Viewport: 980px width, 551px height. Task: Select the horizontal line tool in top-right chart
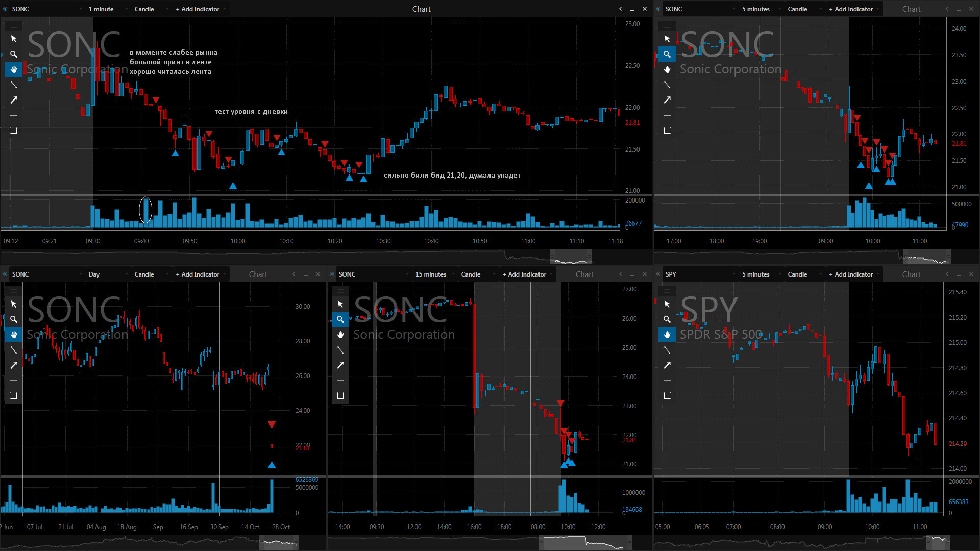667,115
